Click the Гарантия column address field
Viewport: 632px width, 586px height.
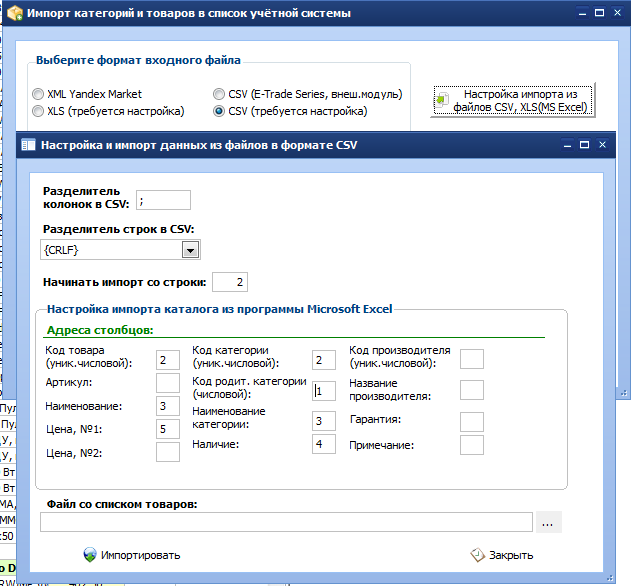click(472, 422)
